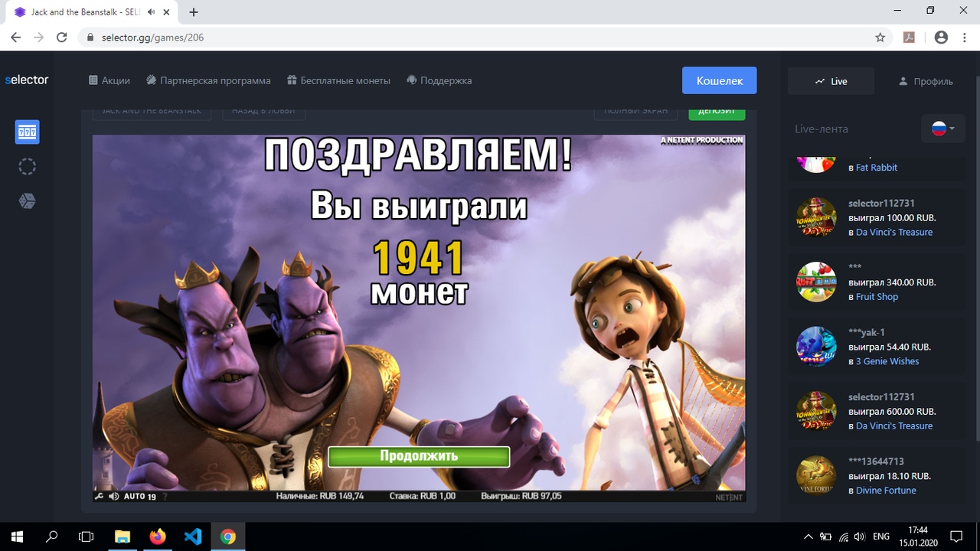The height and width of the screenshot is (551, 980).
Task: Close the Jack and the Beanstalk tab
Action: tap(168, 12)
